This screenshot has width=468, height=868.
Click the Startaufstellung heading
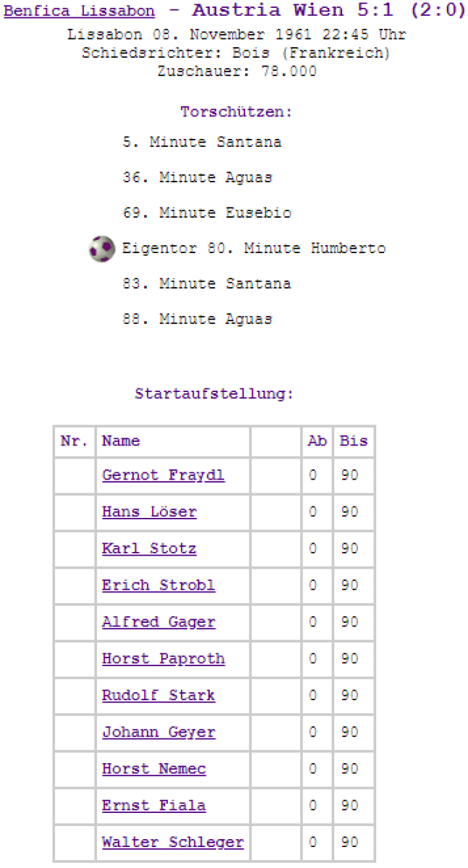(214, 394)
